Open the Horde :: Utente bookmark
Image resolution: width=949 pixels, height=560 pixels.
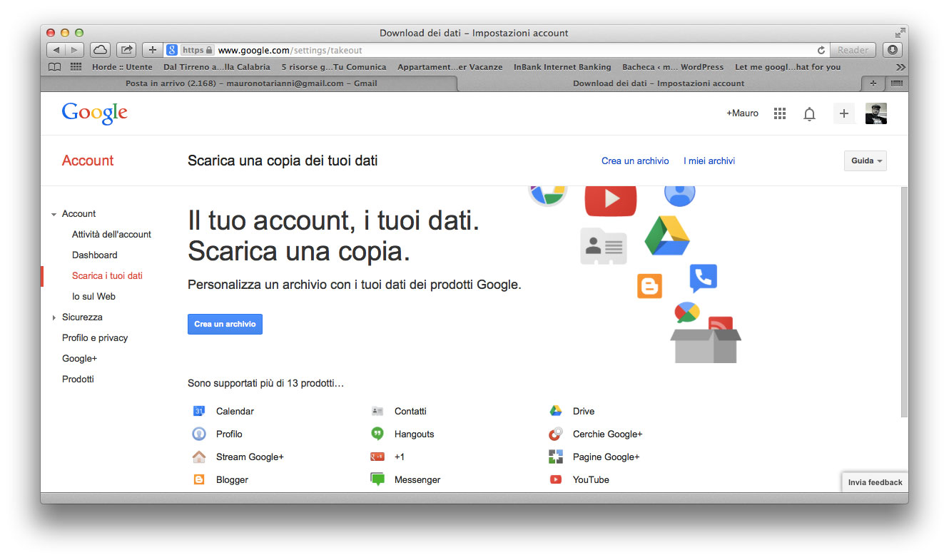point(122,67)
